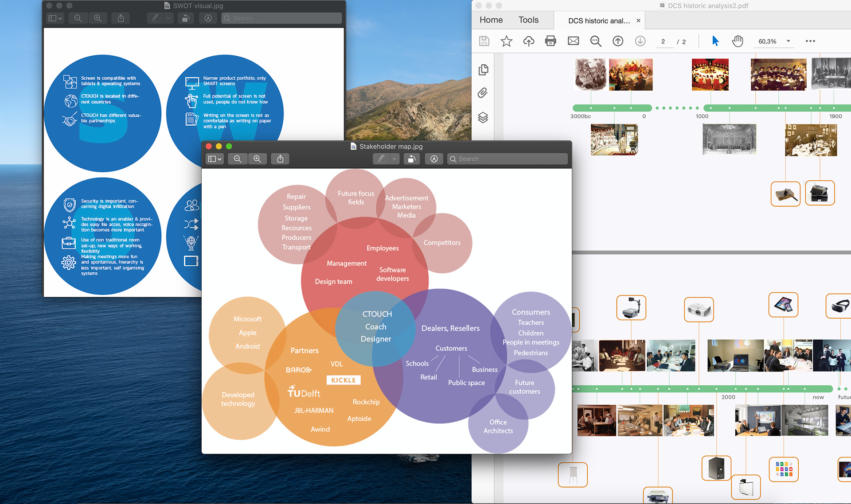Go to next PDF page
The width and height of the screenshot is (851, 504).
pos(640,41)
